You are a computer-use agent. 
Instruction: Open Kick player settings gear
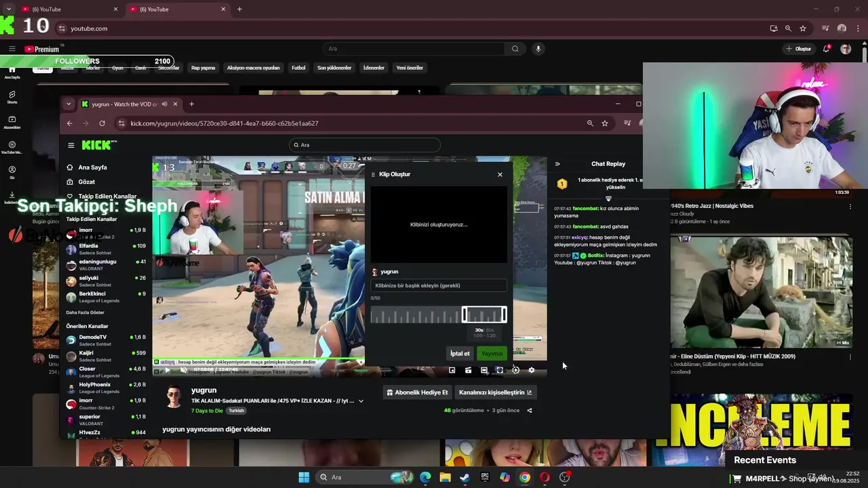tap(532, 370)
